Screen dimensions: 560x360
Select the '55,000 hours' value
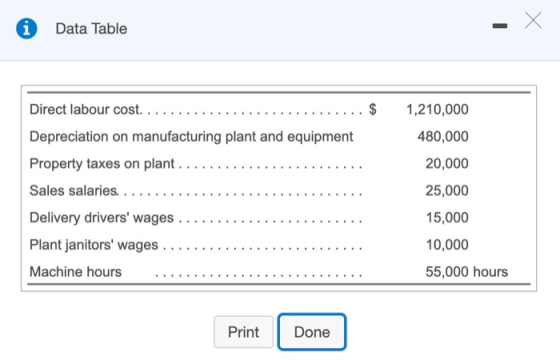tap(466, 272)
